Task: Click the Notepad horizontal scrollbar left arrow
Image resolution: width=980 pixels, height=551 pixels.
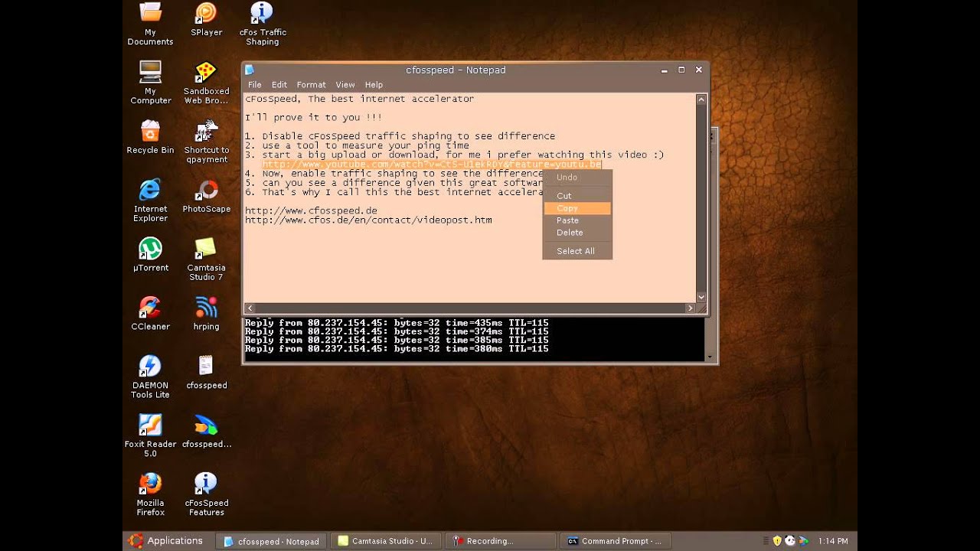Action: coord(250,308)
